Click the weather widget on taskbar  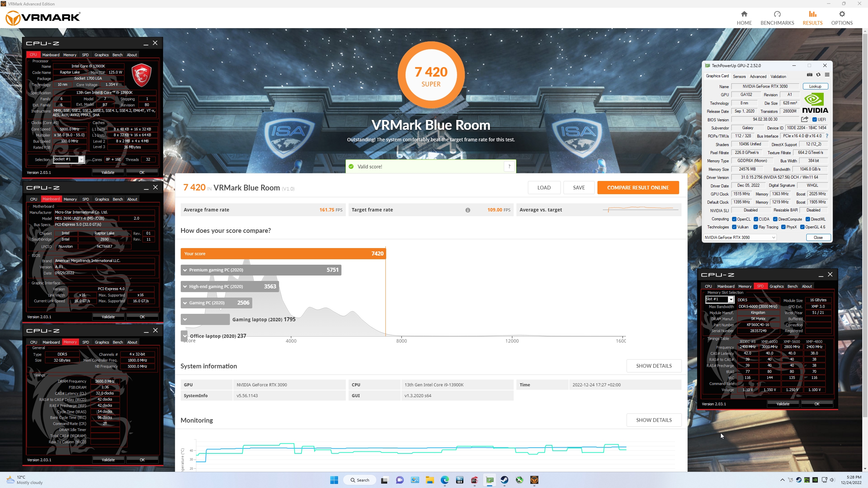(25, 480)
